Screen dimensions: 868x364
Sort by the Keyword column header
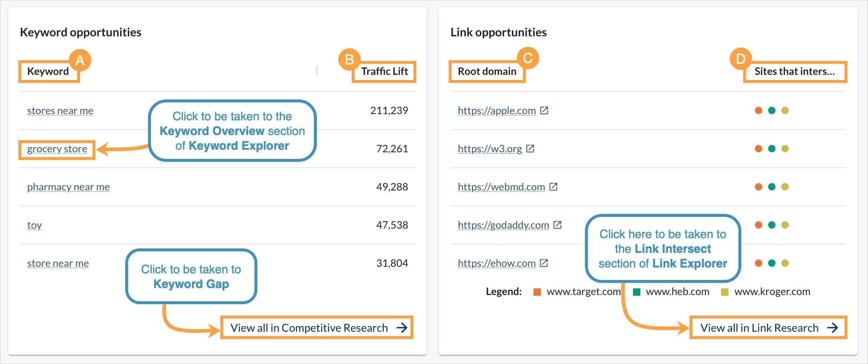pos(47,72)
